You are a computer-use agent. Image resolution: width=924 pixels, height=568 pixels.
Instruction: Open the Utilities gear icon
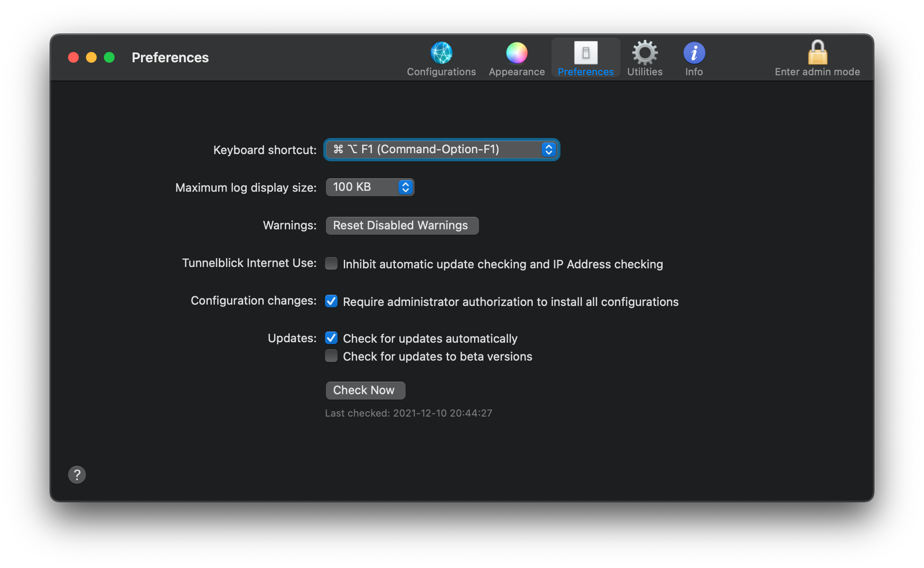click(x=645, y=53)
